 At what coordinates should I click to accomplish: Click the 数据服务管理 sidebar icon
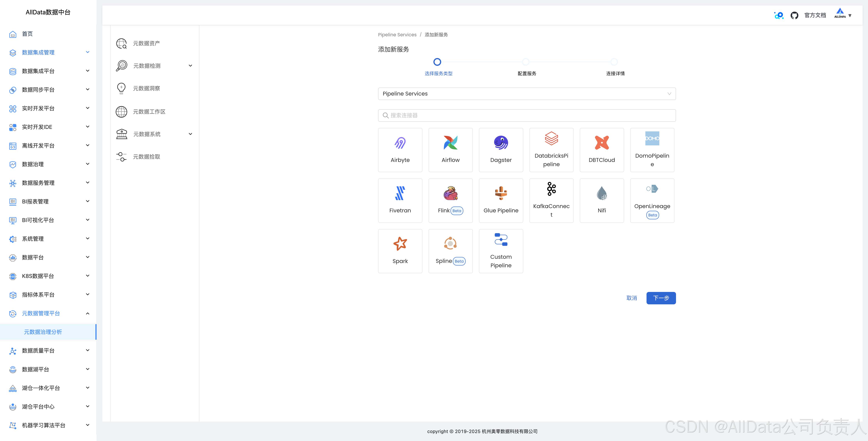[13, 183]
